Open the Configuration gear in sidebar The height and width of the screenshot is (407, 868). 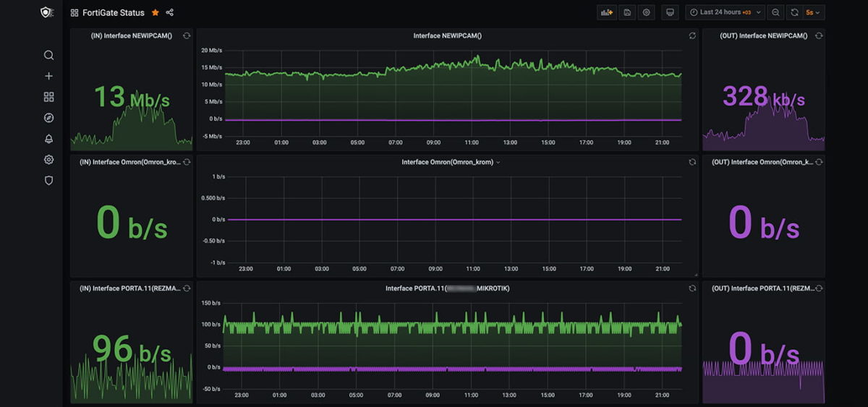pyautogui.click(x=48, y=160)
